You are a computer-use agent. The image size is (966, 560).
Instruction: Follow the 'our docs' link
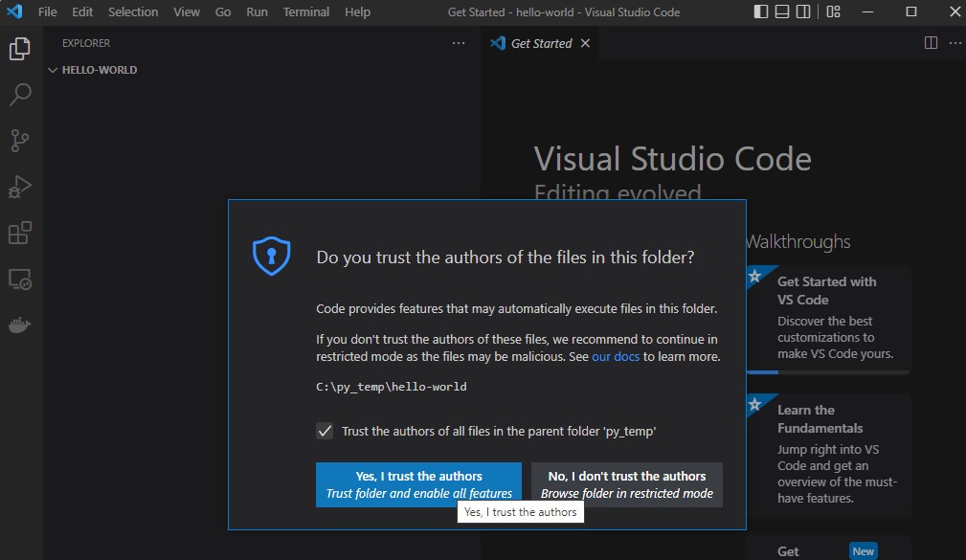(x=615, y=356)
